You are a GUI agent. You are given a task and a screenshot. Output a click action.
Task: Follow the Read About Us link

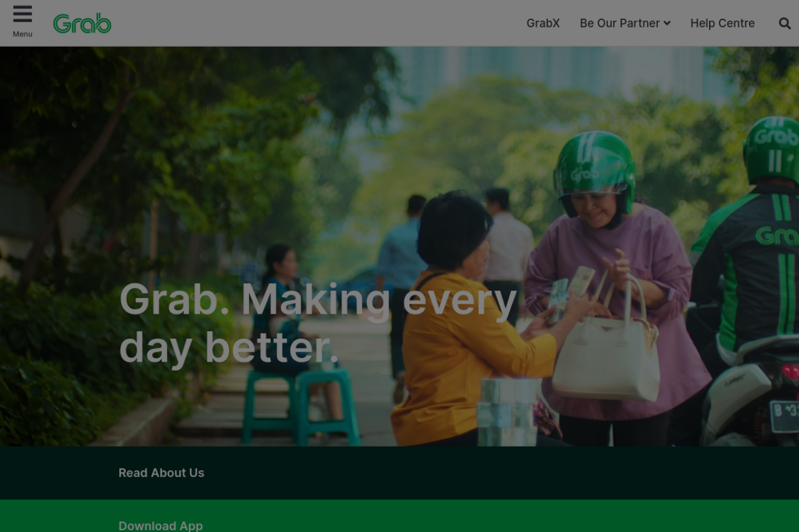pos(162,473)
